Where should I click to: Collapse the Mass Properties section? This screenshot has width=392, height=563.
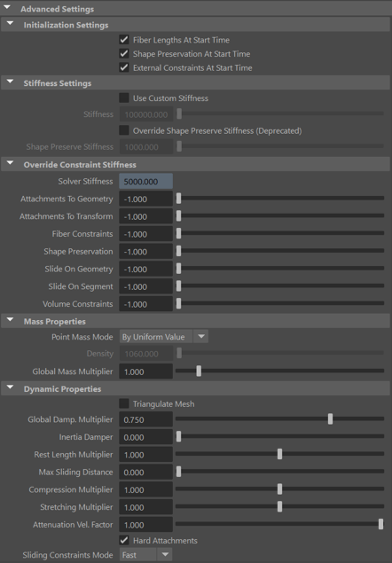pyautogui.click(x=10, y=320)
